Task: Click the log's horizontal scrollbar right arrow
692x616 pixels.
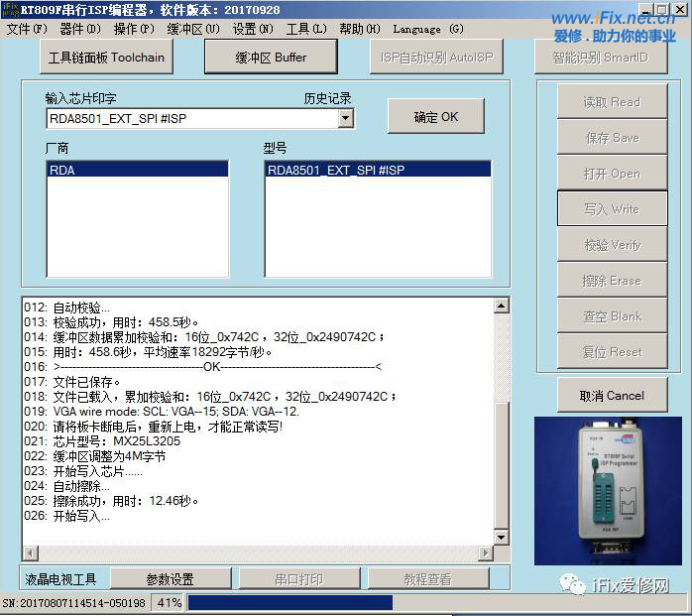Action: click(486, 553)
